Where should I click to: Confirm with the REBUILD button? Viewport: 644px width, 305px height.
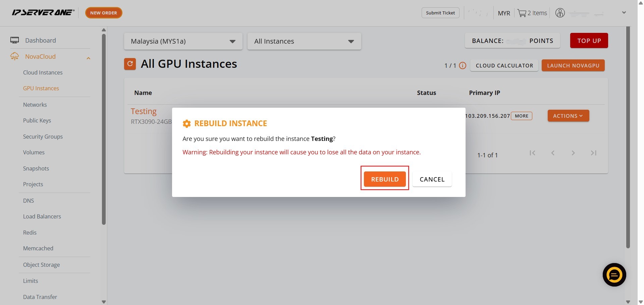[x=385, y=179]
